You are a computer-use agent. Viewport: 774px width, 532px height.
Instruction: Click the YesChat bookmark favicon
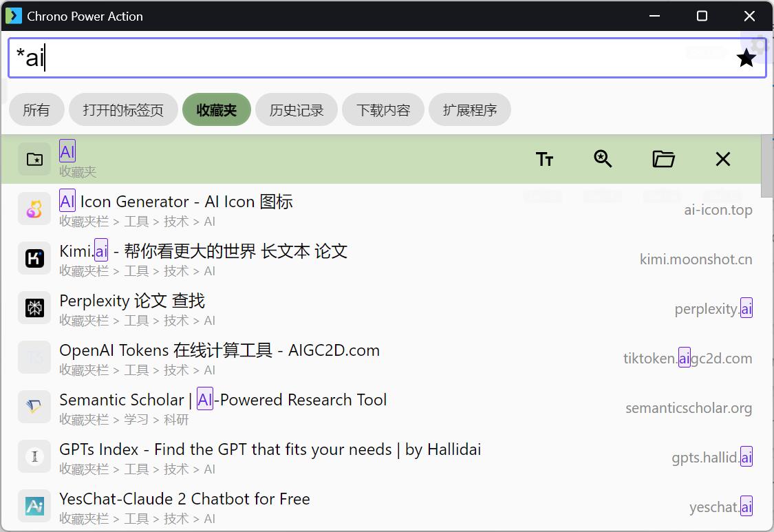[x=34, y=506]
